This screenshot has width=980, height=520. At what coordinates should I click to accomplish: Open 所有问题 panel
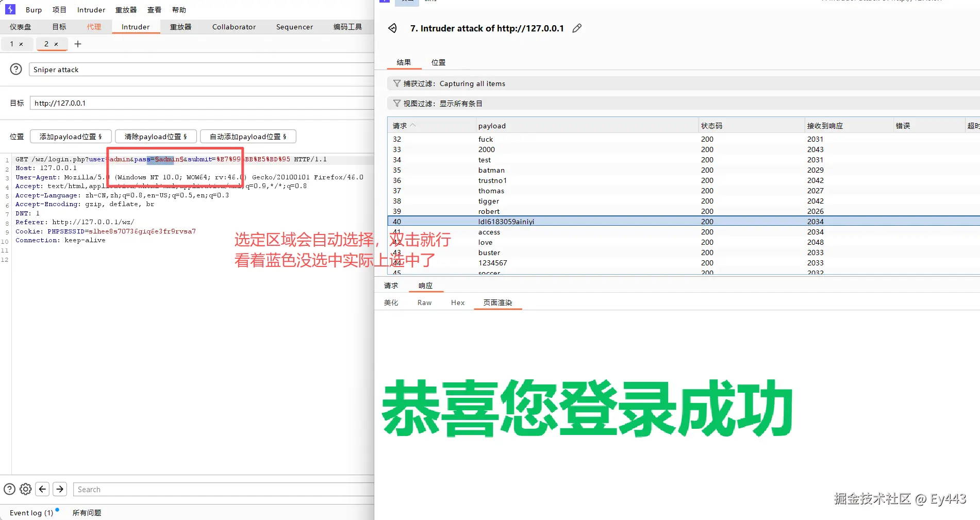(x=87, y=513)
